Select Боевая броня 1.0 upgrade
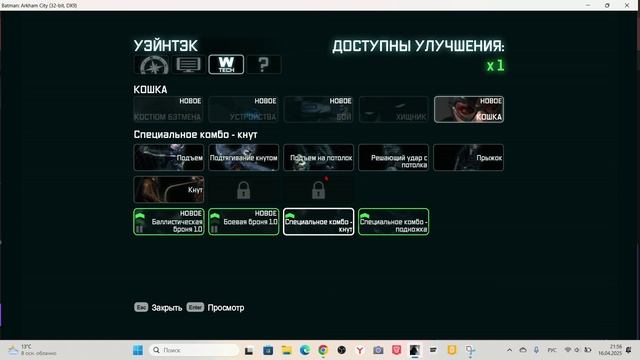 click(244, 222)
